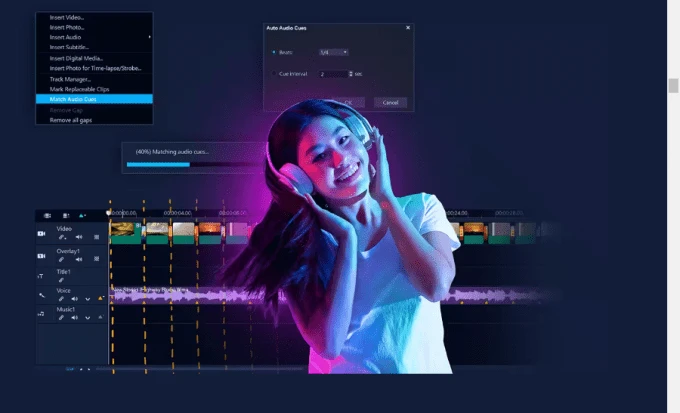Click the Matching audio cues progress bar
680x413 pixels.
(194, 164)
